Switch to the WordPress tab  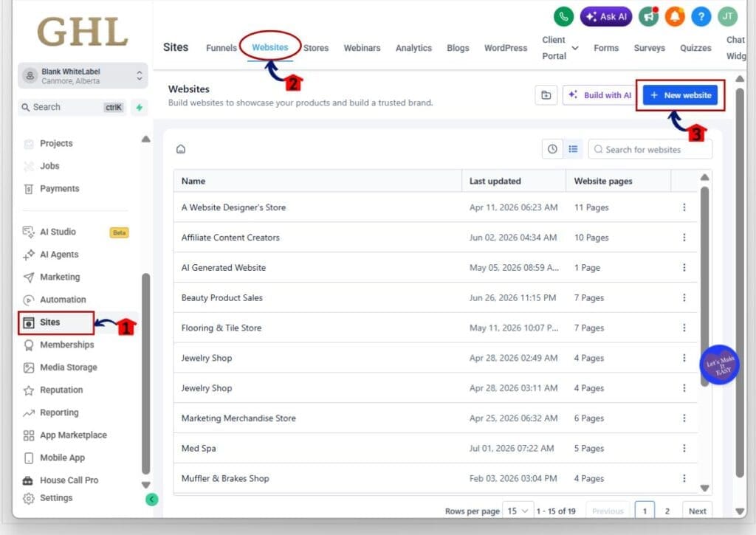505,48
